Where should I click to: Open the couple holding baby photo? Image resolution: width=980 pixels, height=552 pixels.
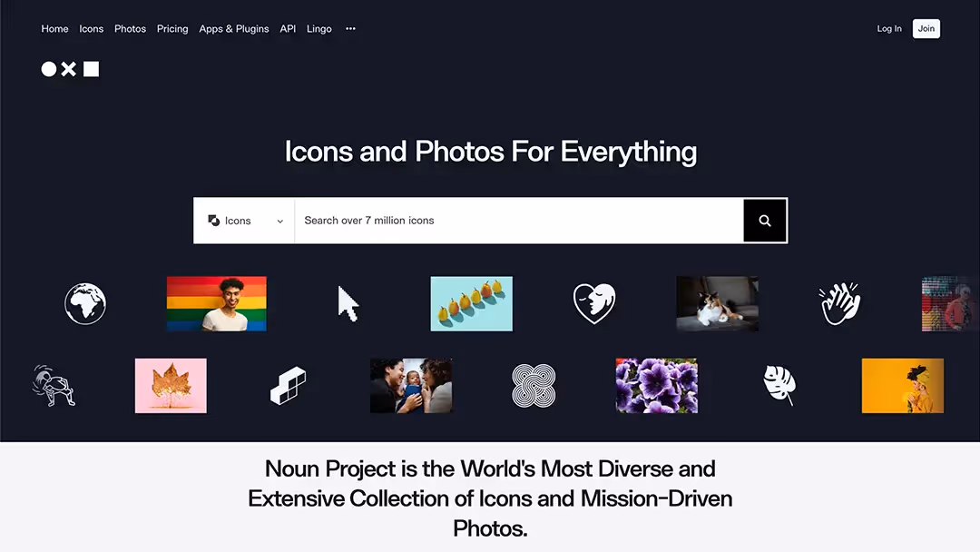411,386
